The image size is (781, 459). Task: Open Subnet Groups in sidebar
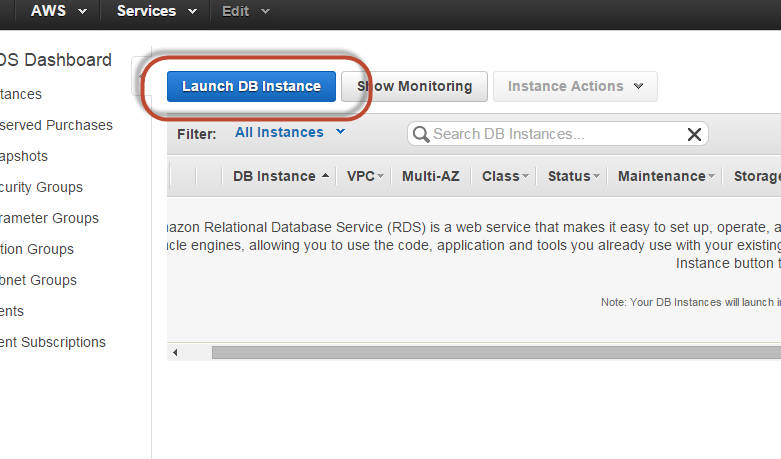click(38, 280)
